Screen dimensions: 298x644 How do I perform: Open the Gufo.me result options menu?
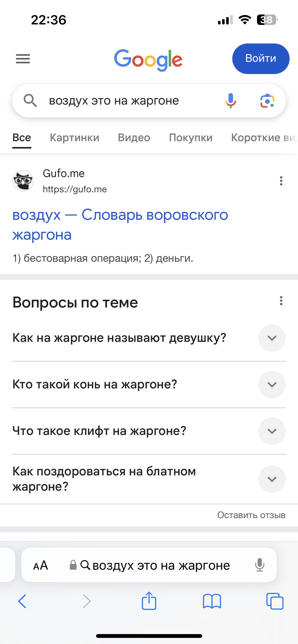(281, 181)
